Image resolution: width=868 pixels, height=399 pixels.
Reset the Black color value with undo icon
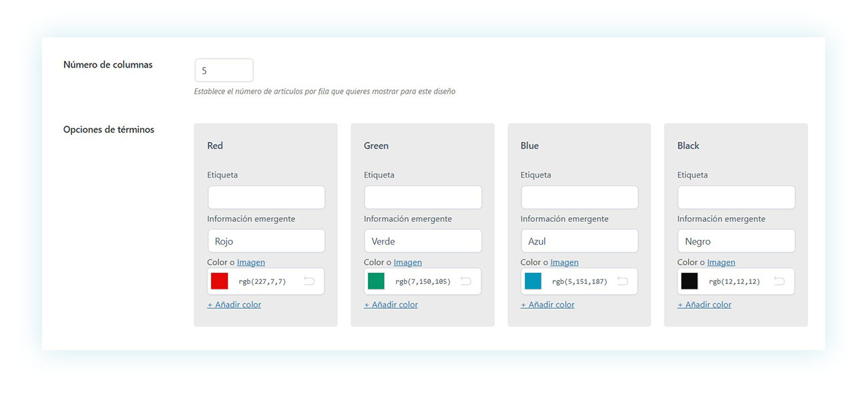[779, 281]
